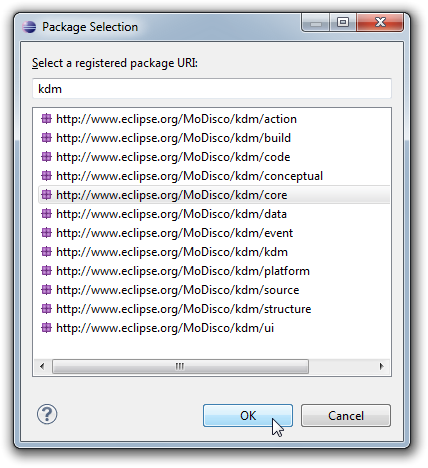Click the right scroll arrow of the list
This screenshot has width=428, height=468.
[x=382, y=366]
